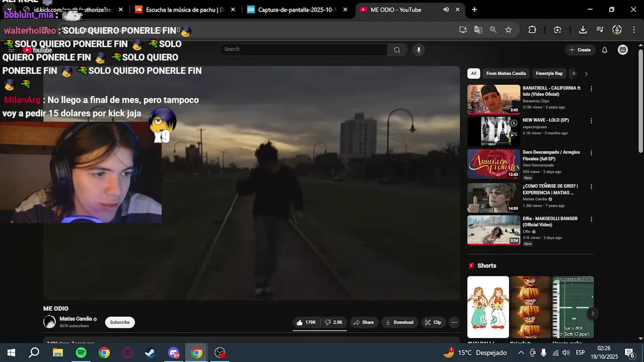This screenshot has width=644, height=362.
Task: Open YouTube notifications bell
Action: [x=605, y=50]
